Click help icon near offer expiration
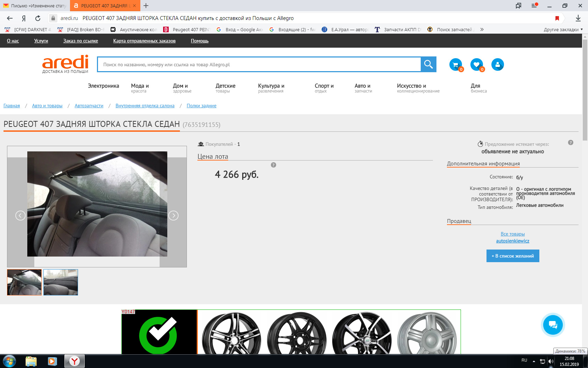Image resolution: width=588 pixels, height=368 pixels. [570, 143]
